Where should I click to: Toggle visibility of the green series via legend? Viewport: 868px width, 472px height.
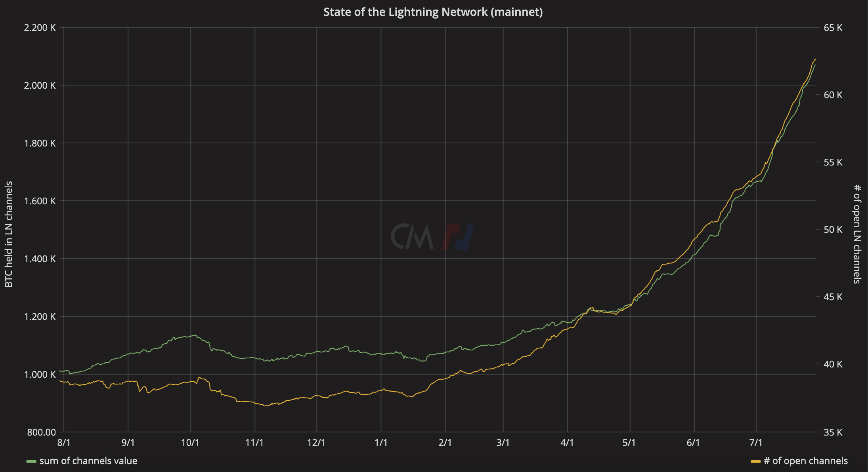[88, 461]
